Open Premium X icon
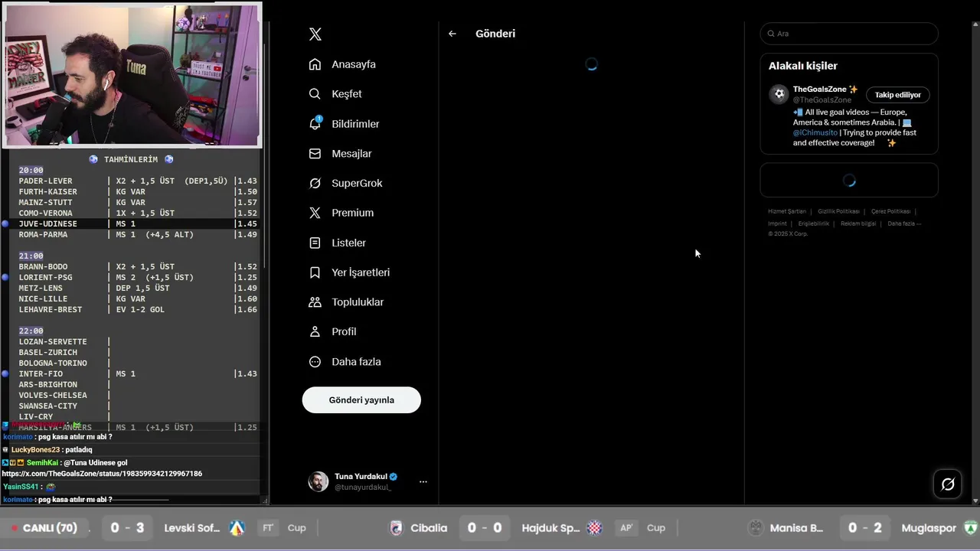This screenshot has height=551, width=980. (x=315, y=213)
